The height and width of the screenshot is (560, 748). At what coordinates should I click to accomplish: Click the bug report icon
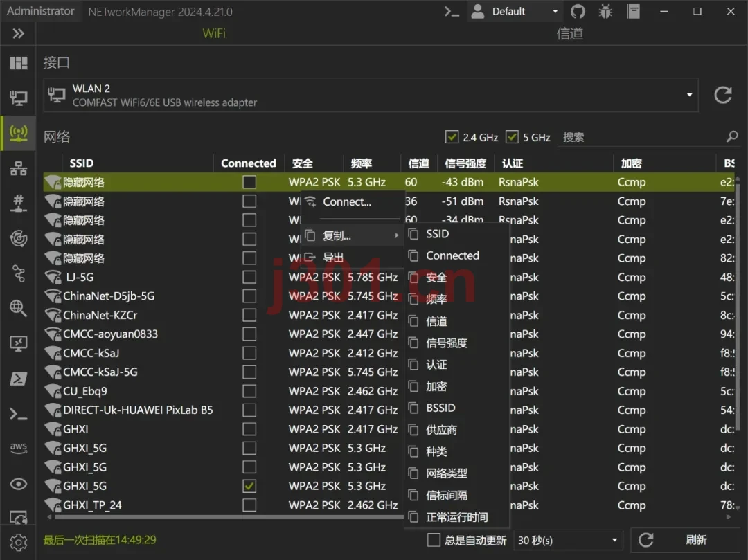[605, 12]
